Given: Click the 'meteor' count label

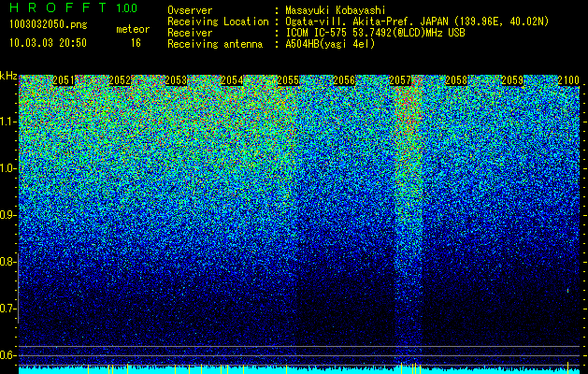Looking at the screenshot, I should coord(133,29).
